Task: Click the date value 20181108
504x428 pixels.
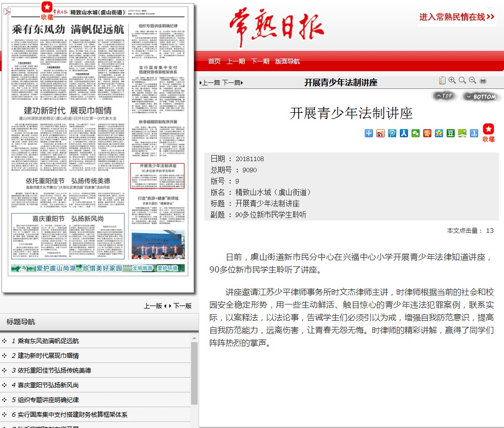Action: (x=250, y=159)
